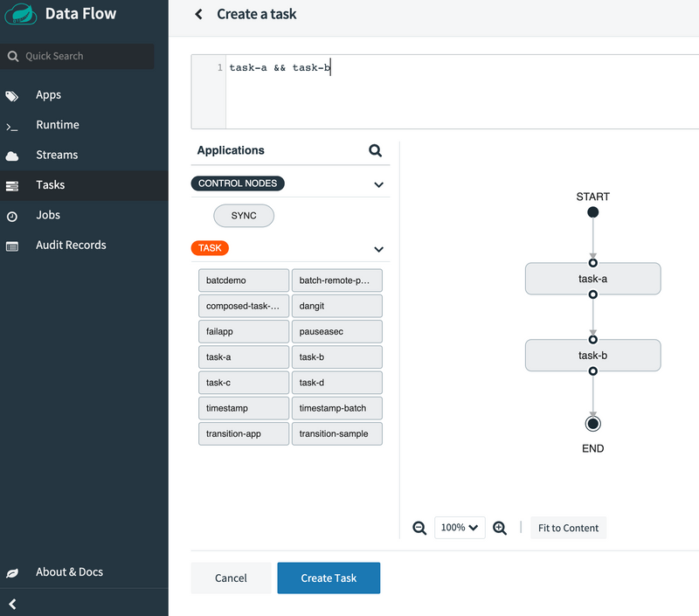Select the task-d application
Screen dimensions: 699x616
pyautogui.click(x=337, y=383)
